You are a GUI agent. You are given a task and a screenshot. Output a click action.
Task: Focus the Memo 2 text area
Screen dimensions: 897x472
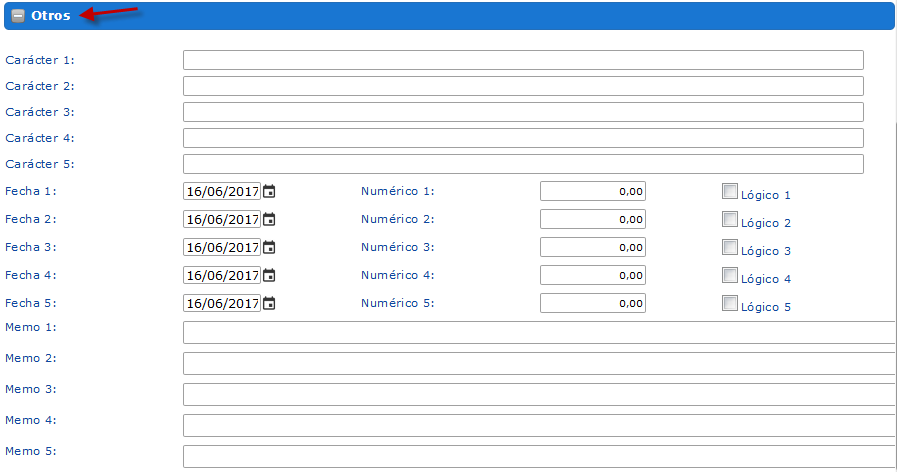pos(539,363)
